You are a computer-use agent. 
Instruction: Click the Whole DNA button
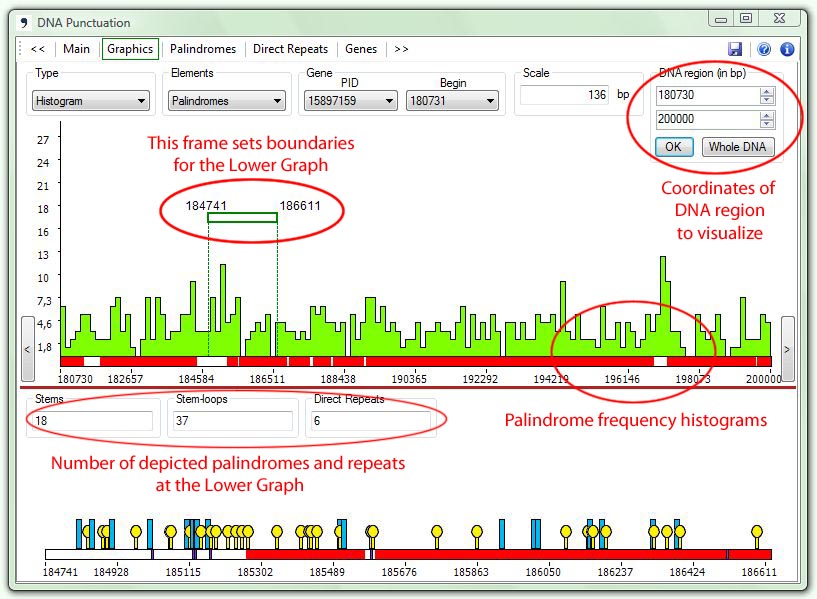pyautogui.click(x=737, y=147)
